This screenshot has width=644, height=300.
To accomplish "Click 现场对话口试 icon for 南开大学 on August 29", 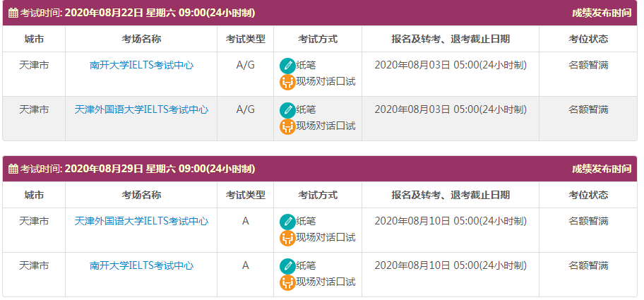I will coord(287,282).
